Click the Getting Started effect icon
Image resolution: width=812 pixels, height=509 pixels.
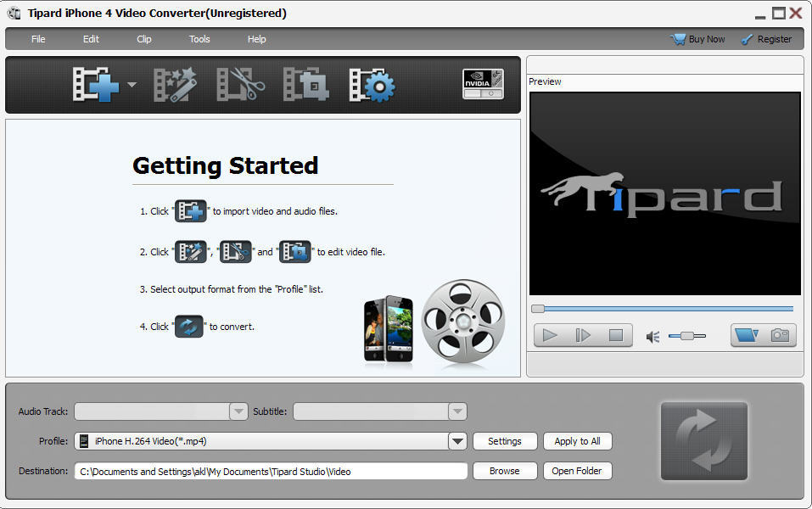pos(191,252)
